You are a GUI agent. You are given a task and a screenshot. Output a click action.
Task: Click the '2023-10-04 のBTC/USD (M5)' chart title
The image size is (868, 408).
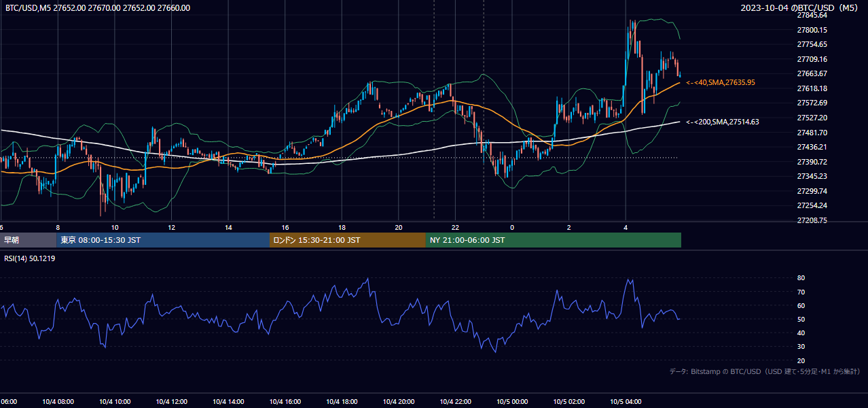tap(801, 8)
